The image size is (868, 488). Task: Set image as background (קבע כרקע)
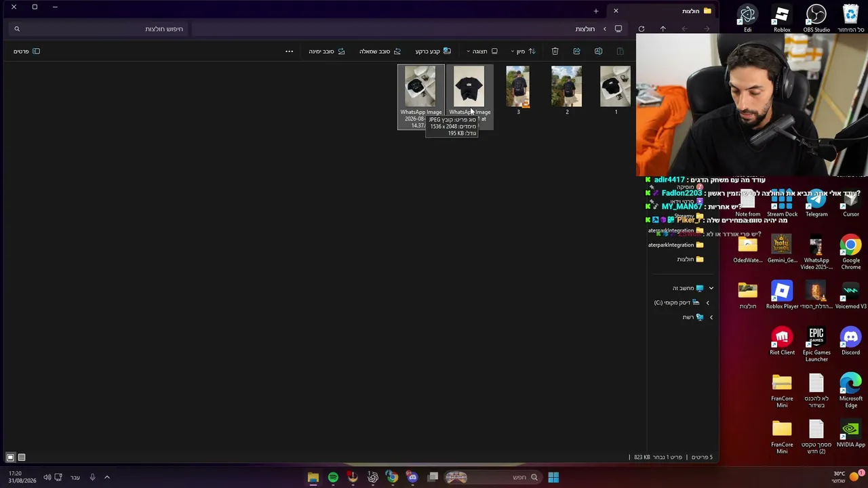click(x=433, y=52)
